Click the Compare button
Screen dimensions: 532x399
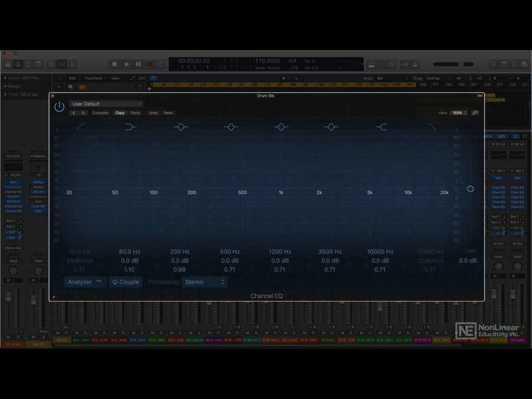[x=100, y=113]
